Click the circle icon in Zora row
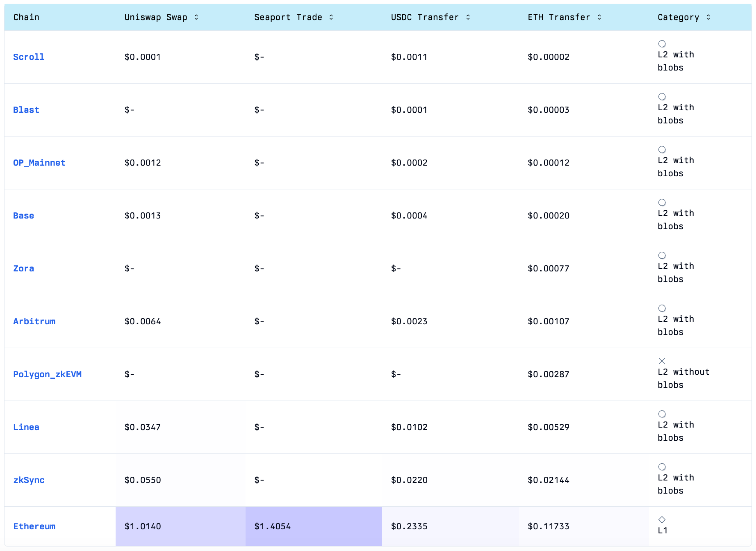The height and width of the screenshot is (551, 756). 662,255
